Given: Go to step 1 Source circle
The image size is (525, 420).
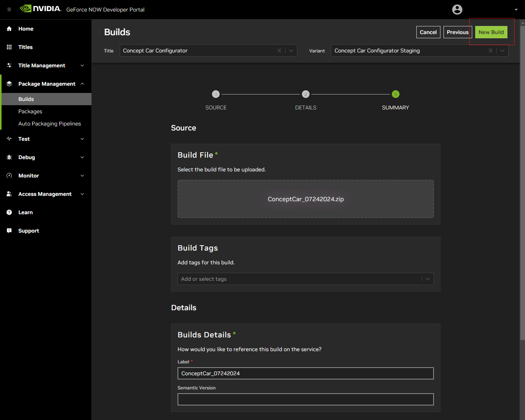Looking at the screenshot, I should pos(216,94).
